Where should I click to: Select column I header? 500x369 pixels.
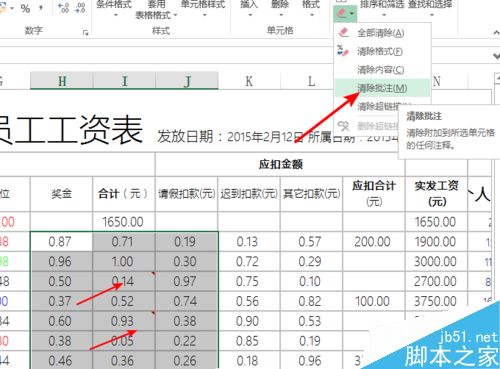coord(124,81)
